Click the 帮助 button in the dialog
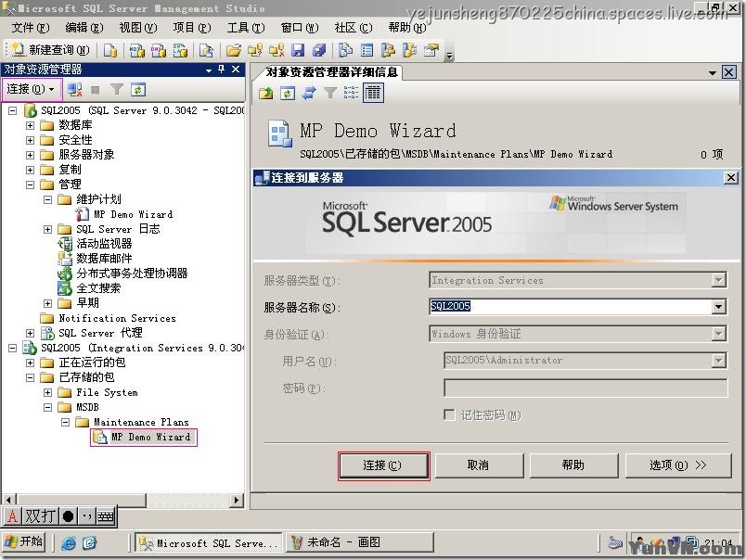The height and width of the screenshot is (560, 746). pyautogui.click(x=573, y=465)
